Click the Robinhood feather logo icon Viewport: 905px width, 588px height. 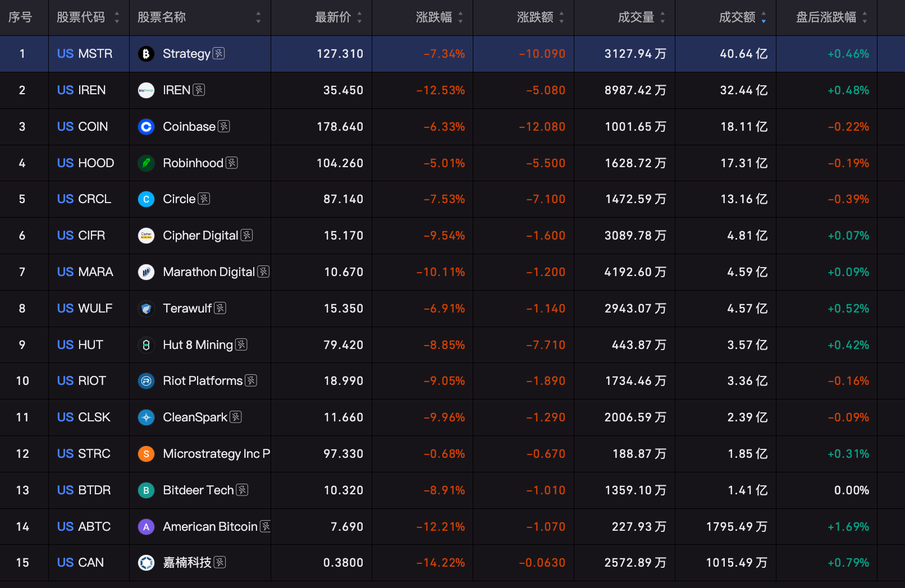pyautogui.click(x=146, y=163)
